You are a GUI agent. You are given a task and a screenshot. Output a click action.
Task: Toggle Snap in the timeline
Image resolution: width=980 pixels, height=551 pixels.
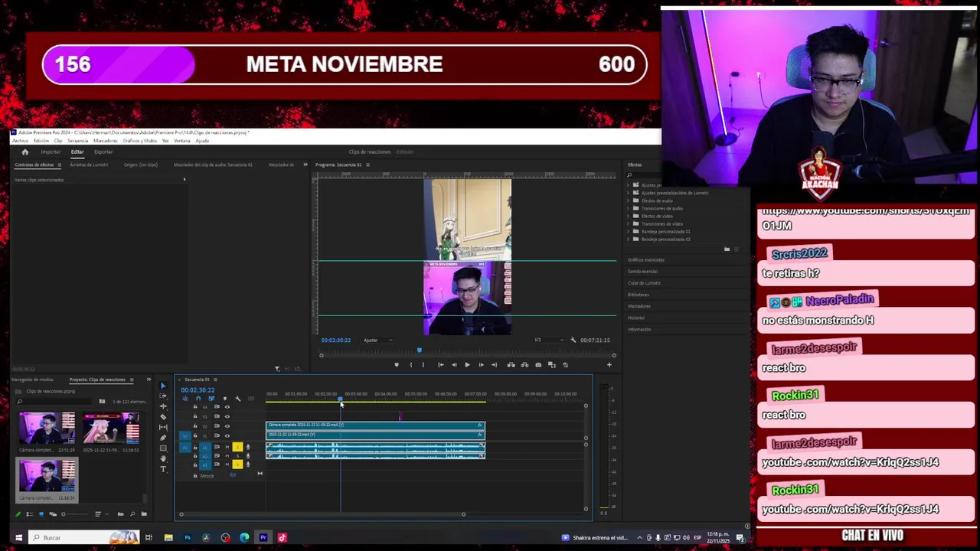point(198,399)
